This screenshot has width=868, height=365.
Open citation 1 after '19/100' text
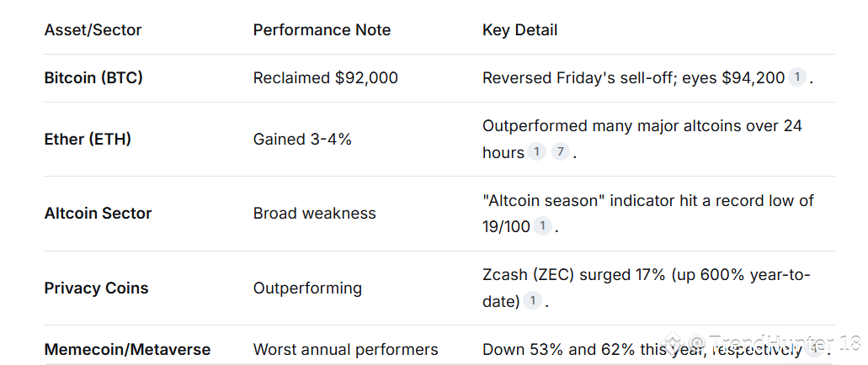[543, 226]
